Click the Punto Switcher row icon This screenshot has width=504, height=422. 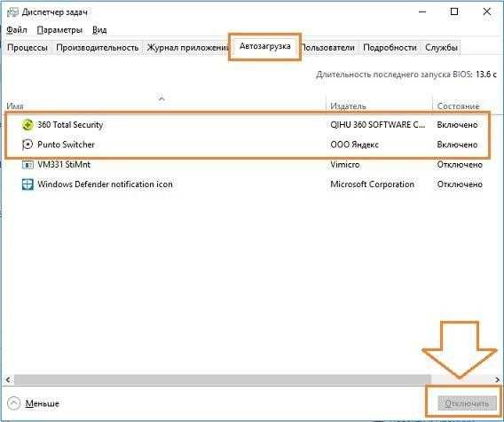28,145
